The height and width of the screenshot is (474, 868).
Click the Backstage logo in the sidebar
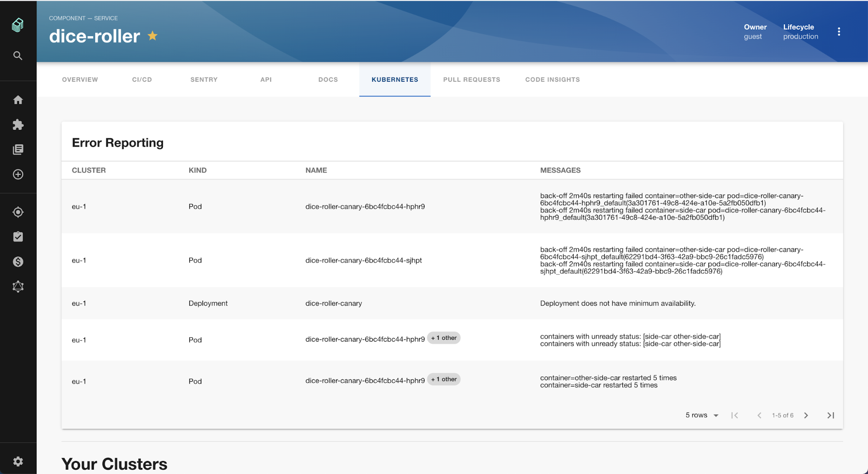coord(18,25)
